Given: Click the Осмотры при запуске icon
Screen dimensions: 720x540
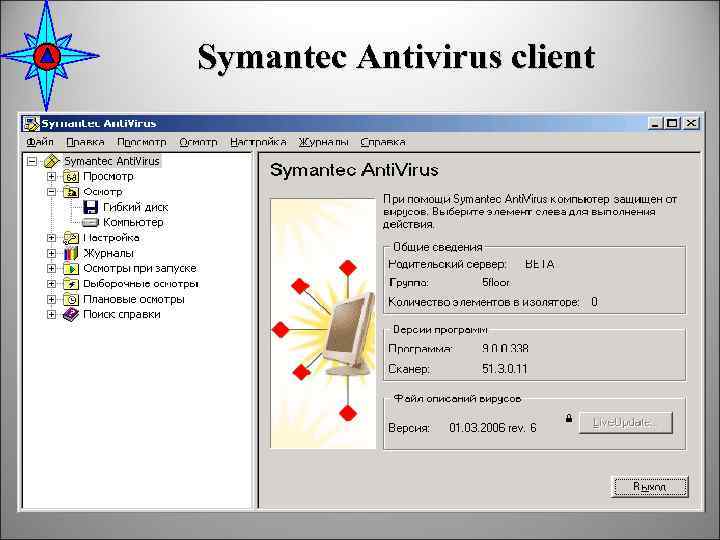Looking at the screenshot, I should pyautogui.click(x=71, y=268).
